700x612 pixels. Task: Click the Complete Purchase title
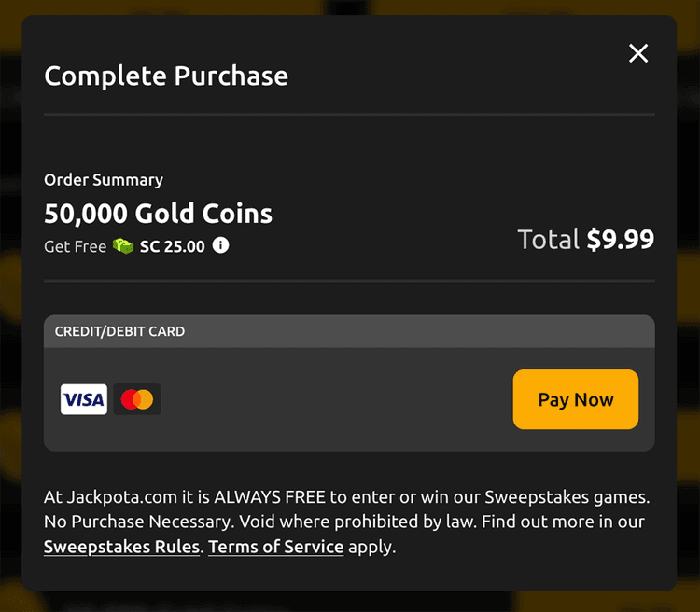click(x=166, y=76)
